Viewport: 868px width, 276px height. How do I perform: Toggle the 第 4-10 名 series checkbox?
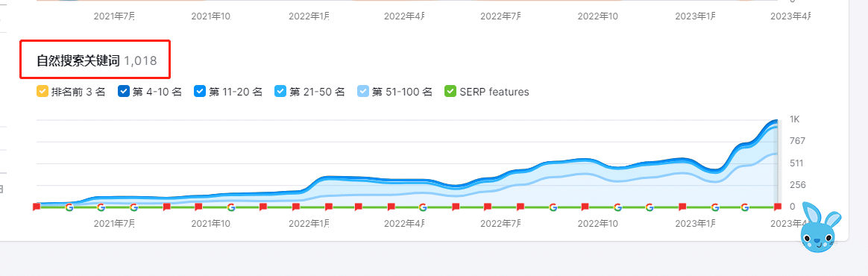[124, 92]
